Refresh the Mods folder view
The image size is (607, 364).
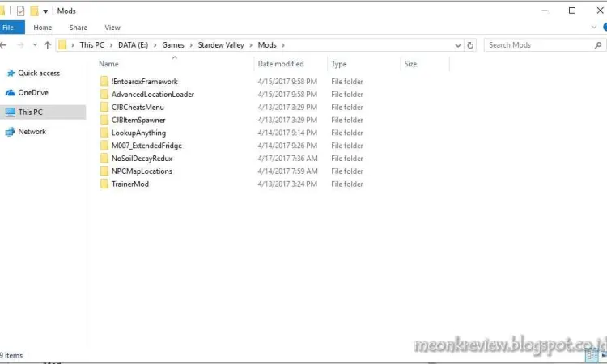coord(470,45)
